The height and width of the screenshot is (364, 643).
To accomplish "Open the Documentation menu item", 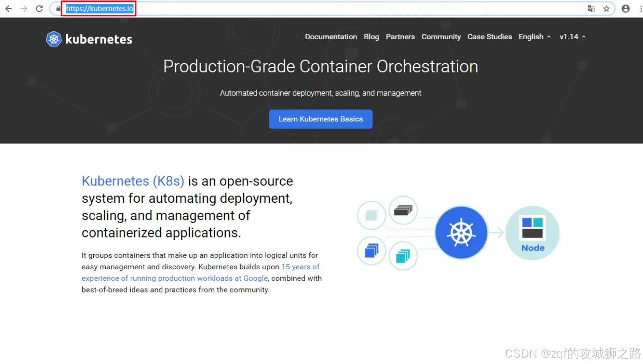I will click(331, 37).
